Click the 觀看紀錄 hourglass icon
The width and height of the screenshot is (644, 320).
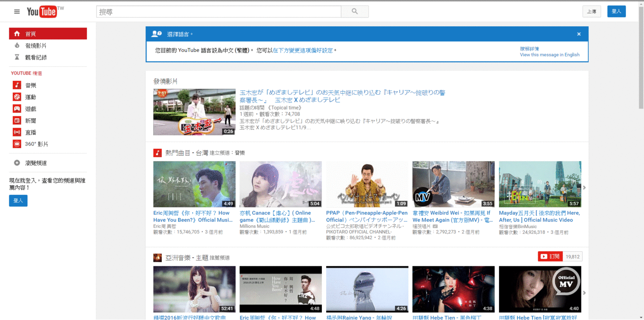click(x=17, y=57)
